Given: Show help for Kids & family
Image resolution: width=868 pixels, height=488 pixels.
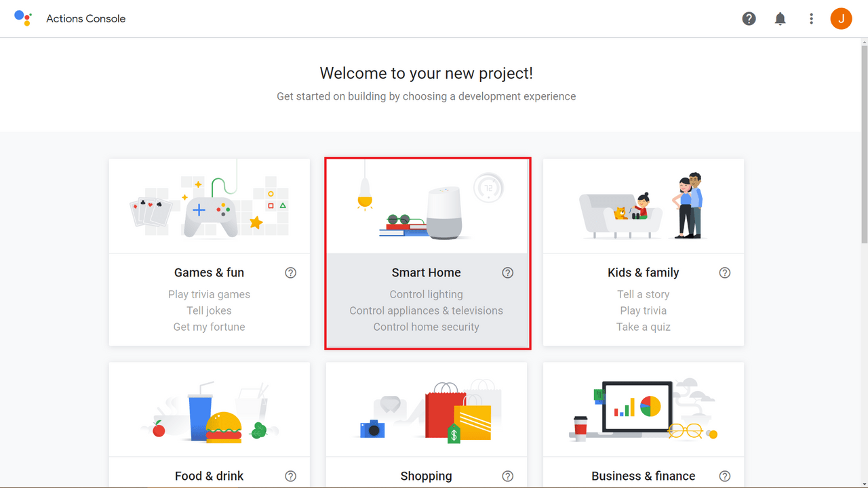Looking at the screenshot, I should click(x=725, y=273).
